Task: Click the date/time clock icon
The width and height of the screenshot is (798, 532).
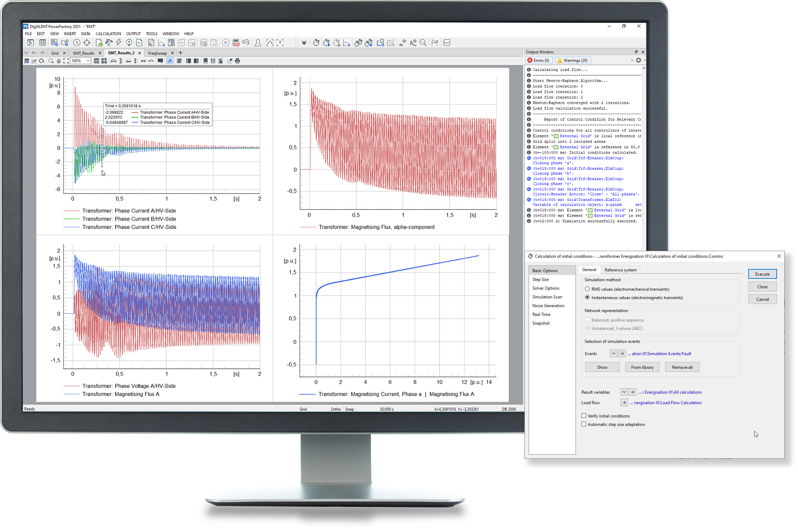Action: [76, 43]
